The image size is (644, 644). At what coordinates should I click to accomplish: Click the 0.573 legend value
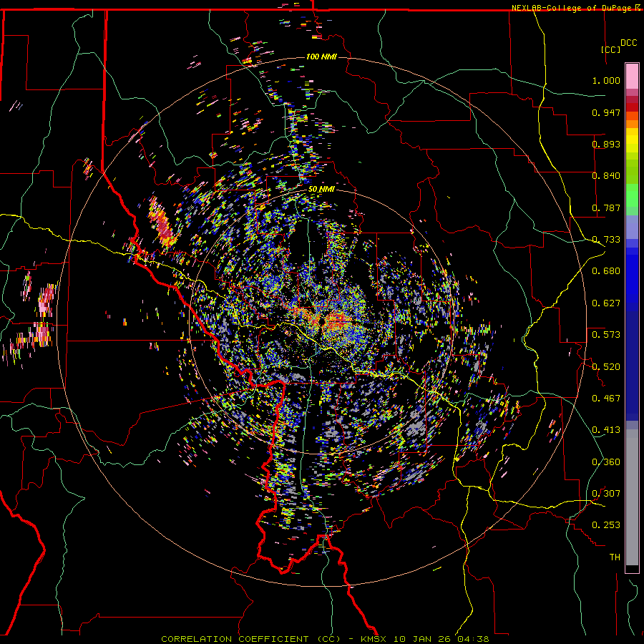[606, 335]
